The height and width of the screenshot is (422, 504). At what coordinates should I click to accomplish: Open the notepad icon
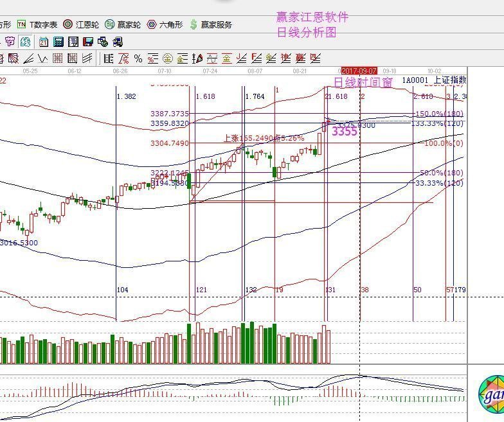(x=73, y=42)
